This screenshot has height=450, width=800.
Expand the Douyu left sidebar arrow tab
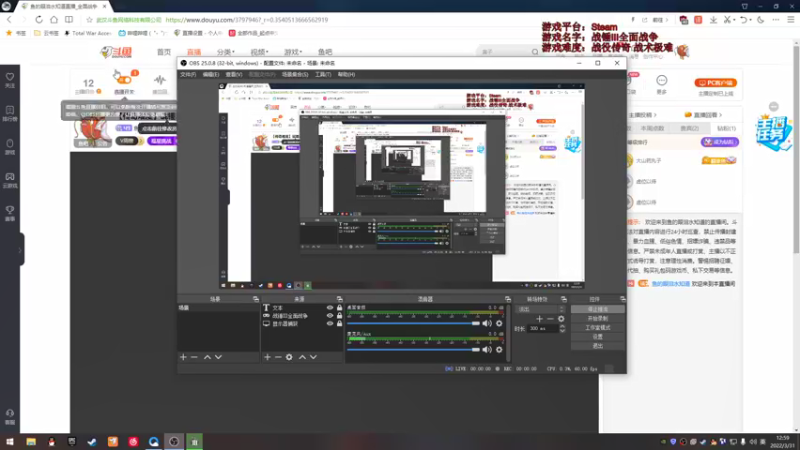[20, 249]
